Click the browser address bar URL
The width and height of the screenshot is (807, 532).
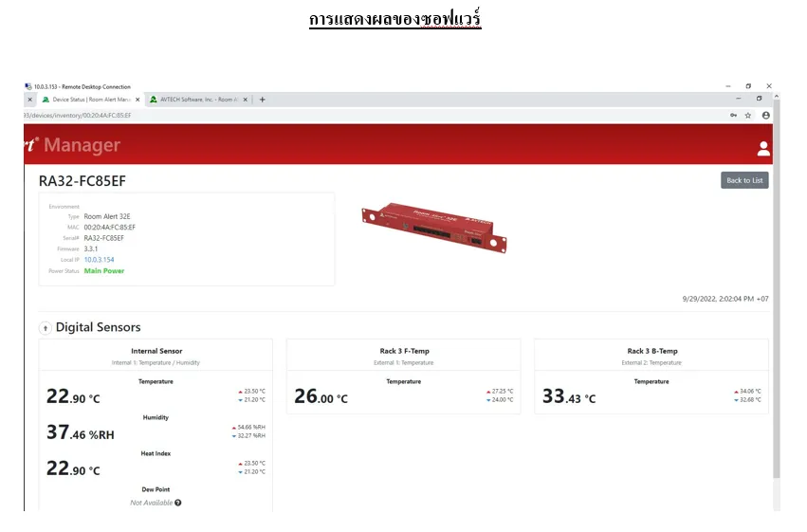pos(284,115)
